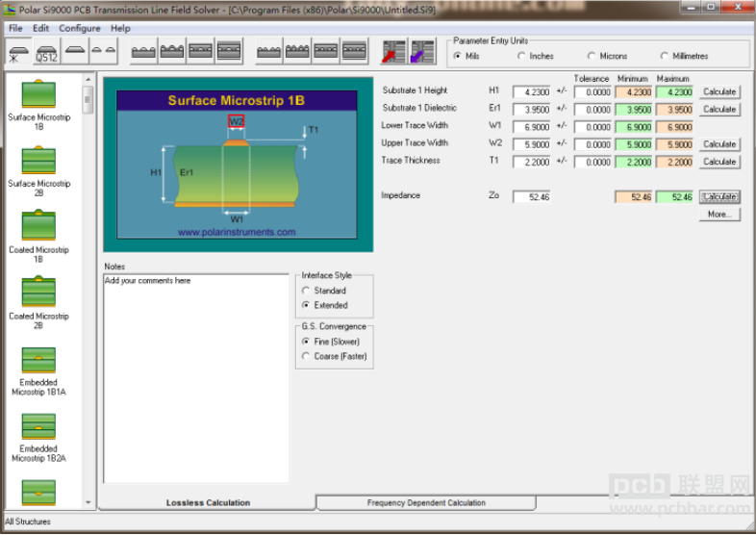
Task: Click the Zo impedance field 52.46
Action: coord(531,197)
